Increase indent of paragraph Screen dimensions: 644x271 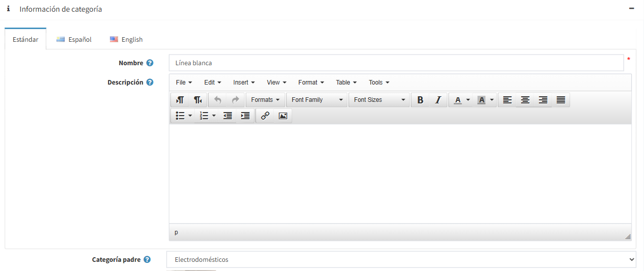245,116
